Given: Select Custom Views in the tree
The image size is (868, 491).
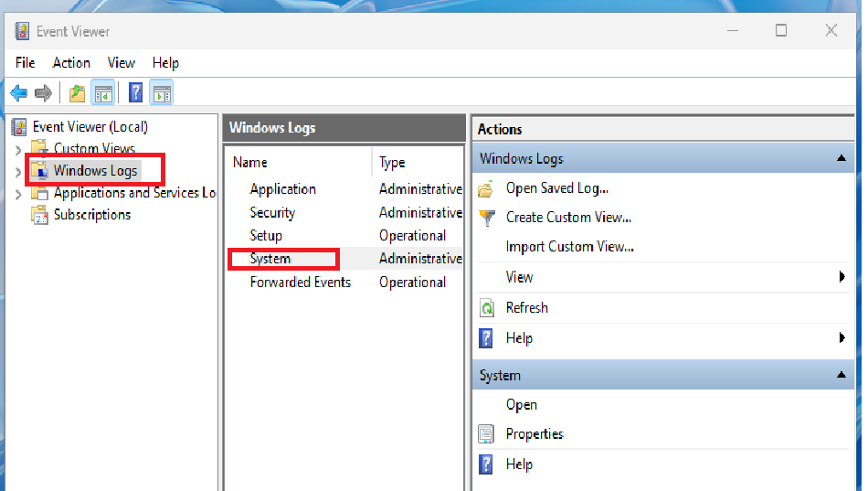Looking at the screenshot, I should point(94,148).
